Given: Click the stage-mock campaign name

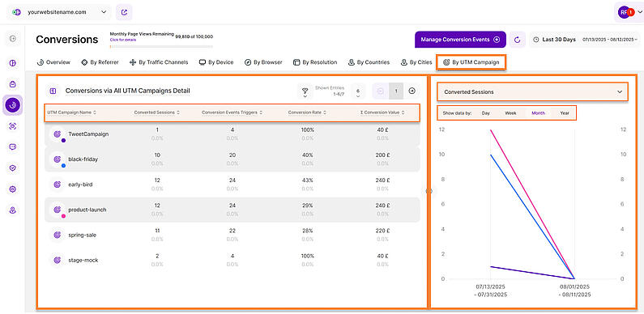Looking at the screenshot, I should coord(83,261).
